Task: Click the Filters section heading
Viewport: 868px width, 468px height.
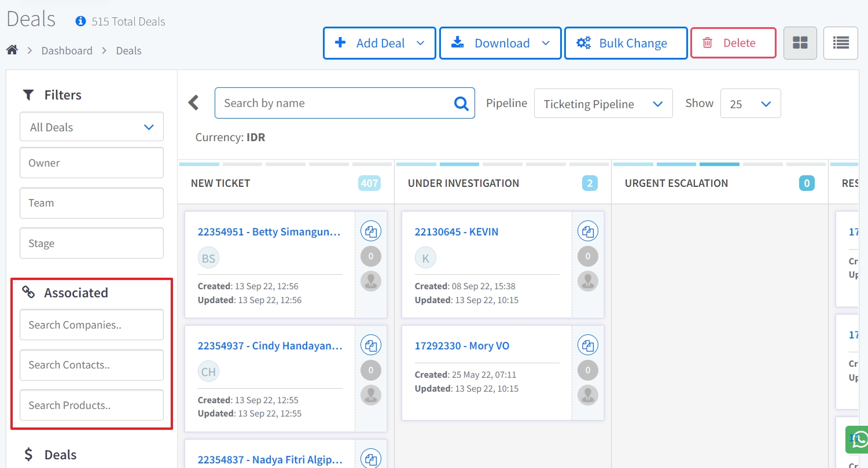Action: (63, 94)
